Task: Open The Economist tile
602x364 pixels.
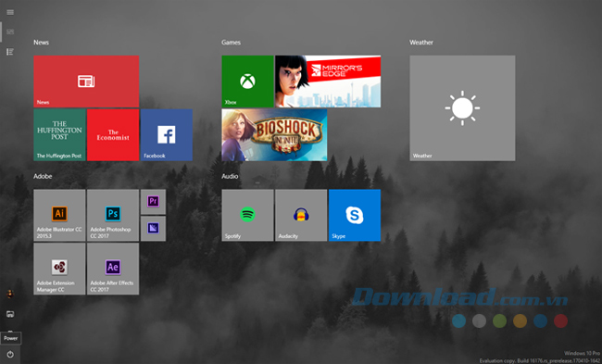Action: click(x=113, y=135)
